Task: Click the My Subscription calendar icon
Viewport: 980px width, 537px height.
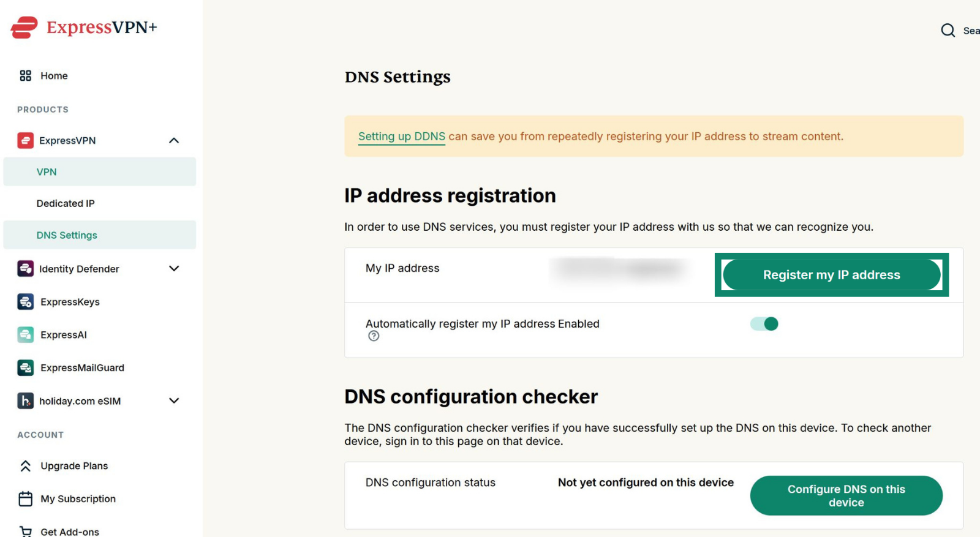Action: (25, 498)
